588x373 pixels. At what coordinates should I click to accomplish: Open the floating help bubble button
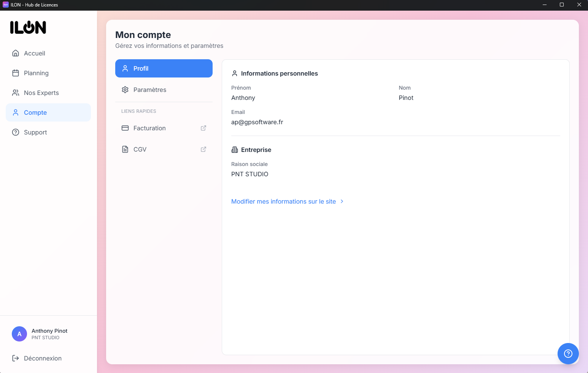click(x=568, y=354)
